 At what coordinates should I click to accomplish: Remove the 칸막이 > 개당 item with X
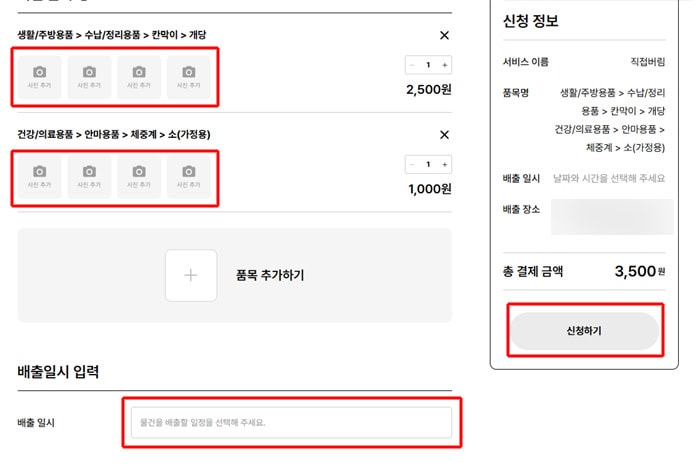click(444, 35)
